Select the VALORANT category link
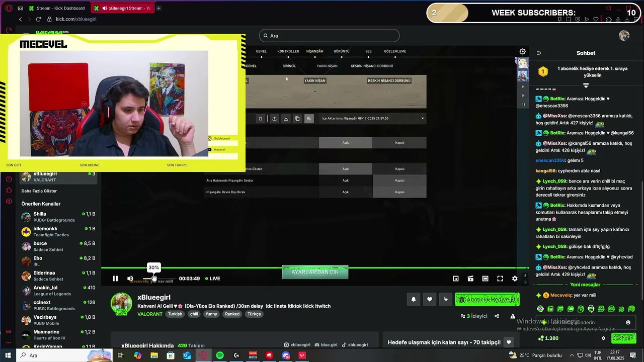 coord(150,314)
